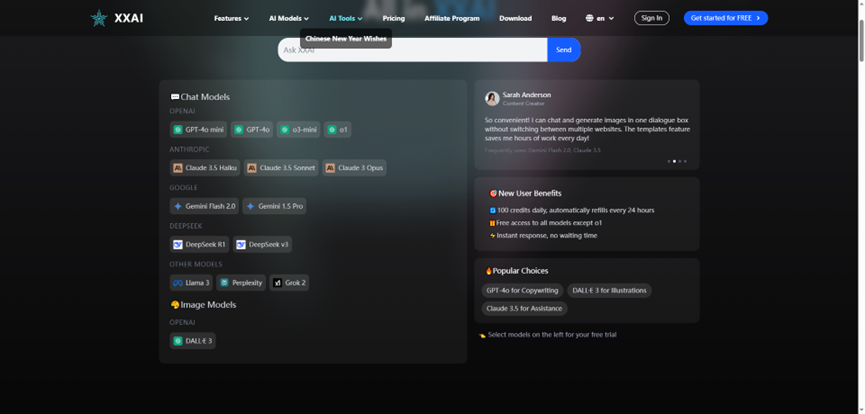This screenshot has width=865, height=414.
Task: Visit the Blog link
Action: (x=558, y=18)
